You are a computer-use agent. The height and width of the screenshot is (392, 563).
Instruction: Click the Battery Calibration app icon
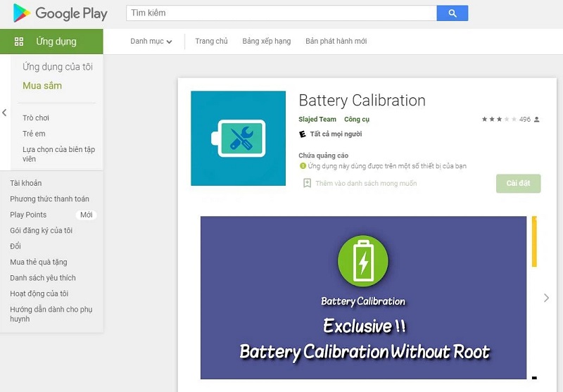tap(238, 138)
